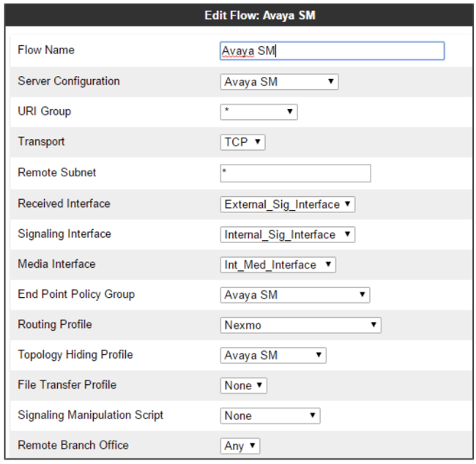
Task: Click the Routing Profile label
Action: coord(55,324)
